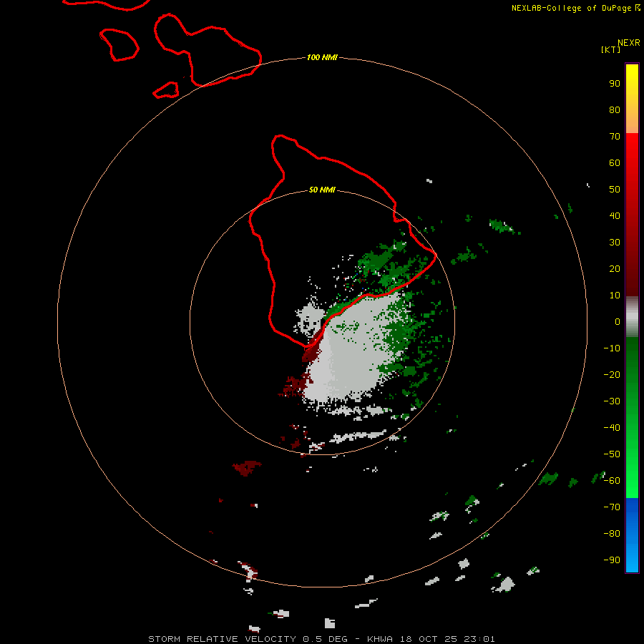This screenshot has width=644, height=644.
Task: Select the -10 value on velocity scale
Action: pyautogui.click(x=612, y=348)
